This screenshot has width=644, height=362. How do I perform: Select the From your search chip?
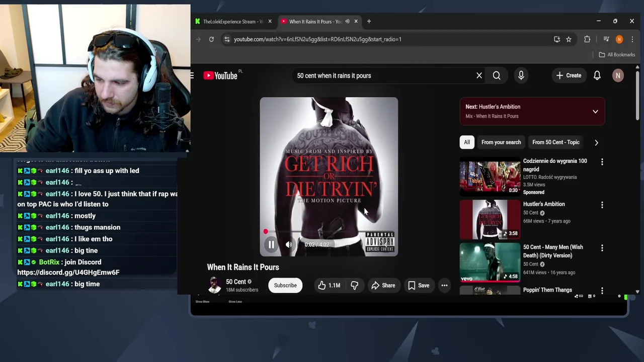pyautogui.click(x=501, y=142)
